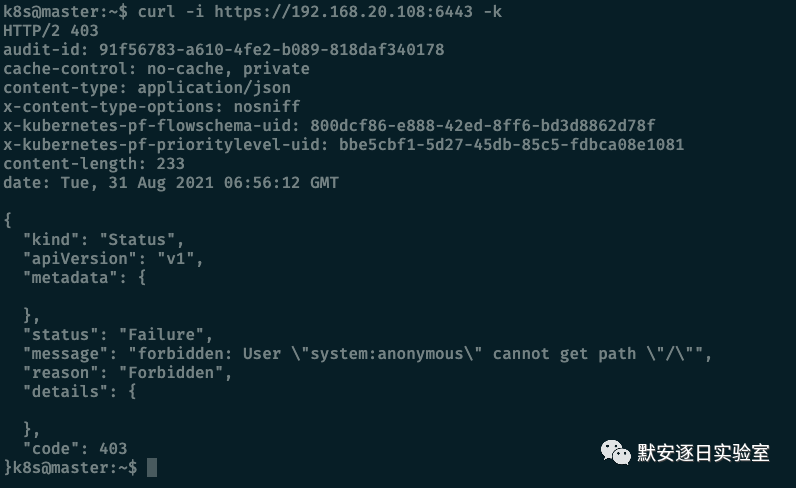Click the content-type application/json text
The width and height of the screenshot is (796, 488).
pos(214,88)
